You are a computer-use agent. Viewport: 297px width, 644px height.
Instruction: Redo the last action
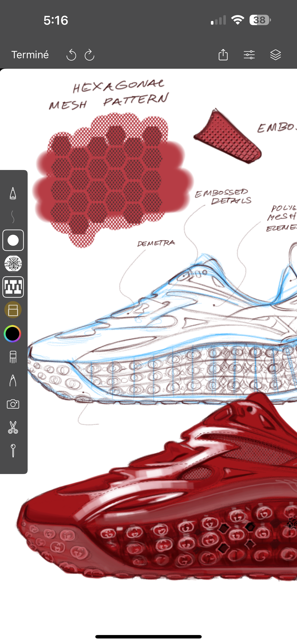[89, 55]
